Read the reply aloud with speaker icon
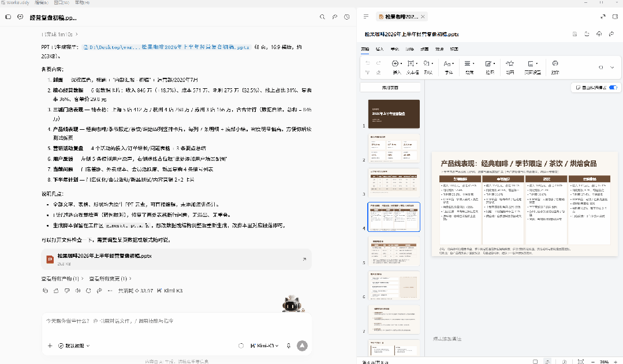Screen dimensions: 623x364 click(x=78, y=291)
